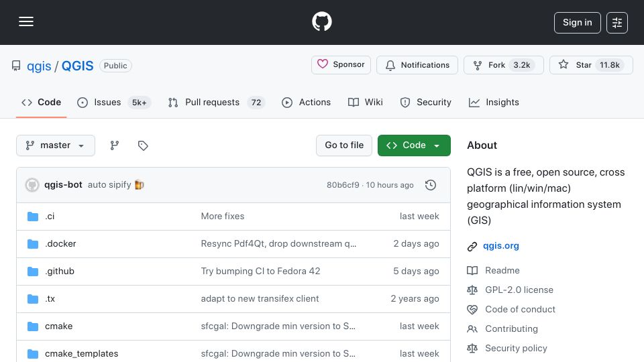Sponsor the project with the heart button
Image resolution: width=644 pixels, height=362 pixels.
pyautogui.click(x=341, y=65)
